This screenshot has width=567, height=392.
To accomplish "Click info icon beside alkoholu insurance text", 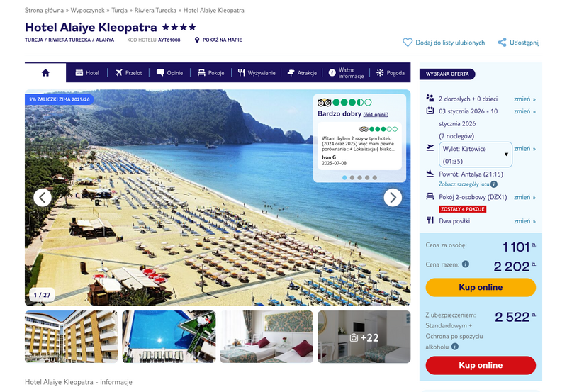I will (455, 347).
